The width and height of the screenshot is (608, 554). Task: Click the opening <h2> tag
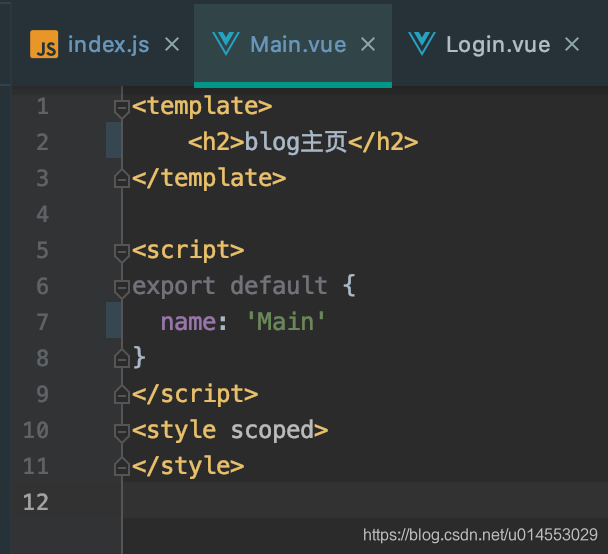click(216, 142)
